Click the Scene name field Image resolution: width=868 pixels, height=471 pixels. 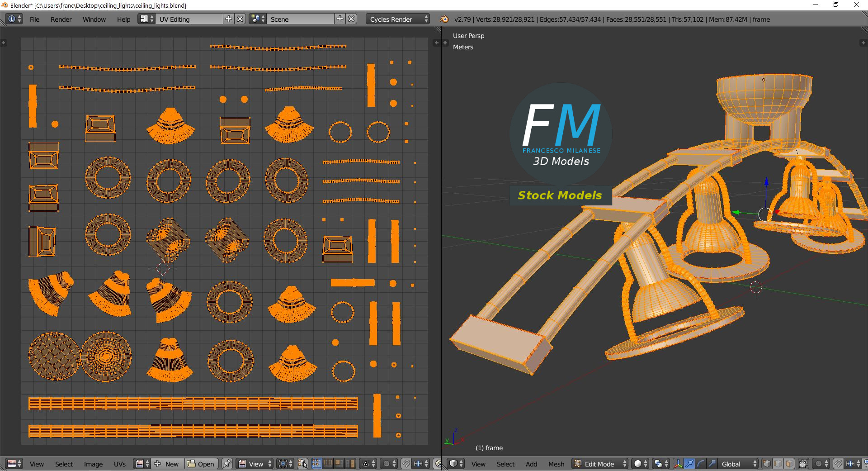coord(301,19)
